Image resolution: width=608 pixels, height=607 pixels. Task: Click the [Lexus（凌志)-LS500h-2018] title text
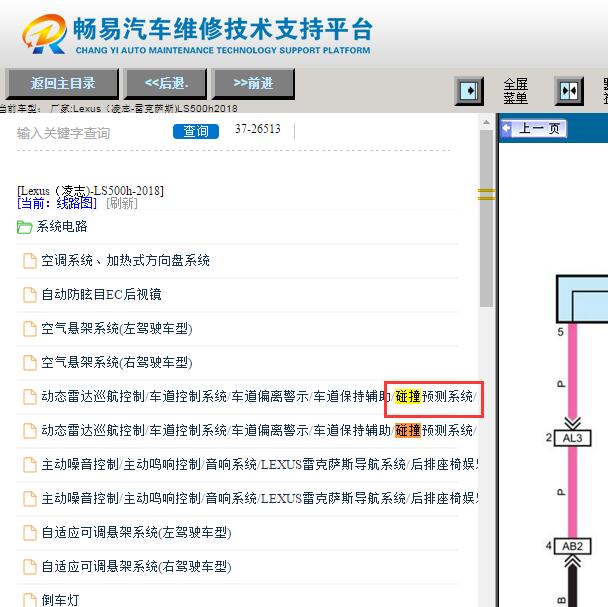90,191
